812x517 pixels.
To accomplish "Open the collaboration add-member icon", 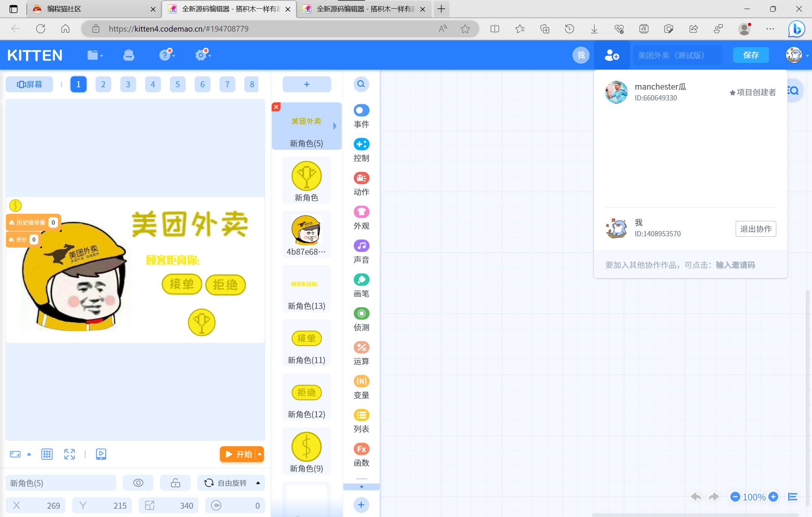I will [612, 55].
